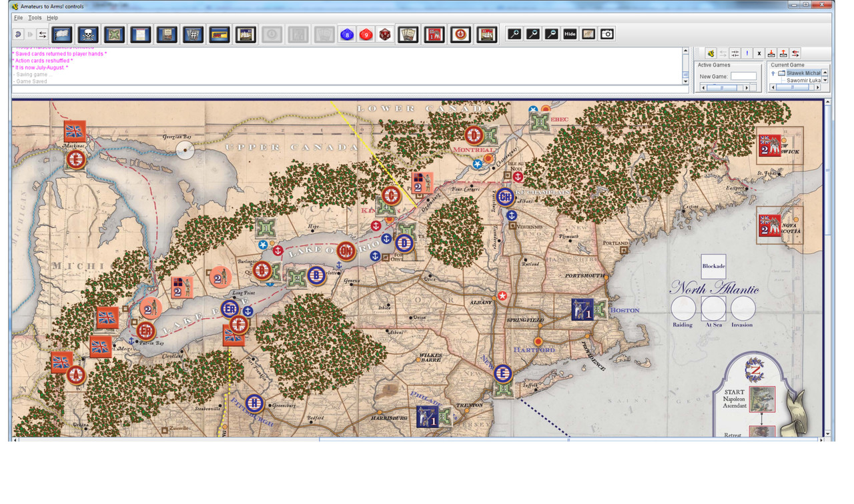Click the New Game name field
The height and width of the screenshot is (504, 854).
743,77
